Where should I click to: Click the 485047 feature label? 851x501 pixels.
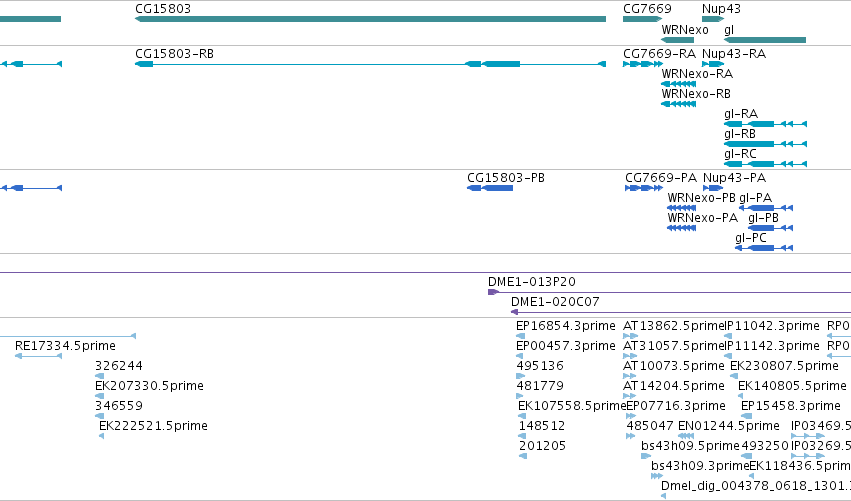(x=650, y=426)
